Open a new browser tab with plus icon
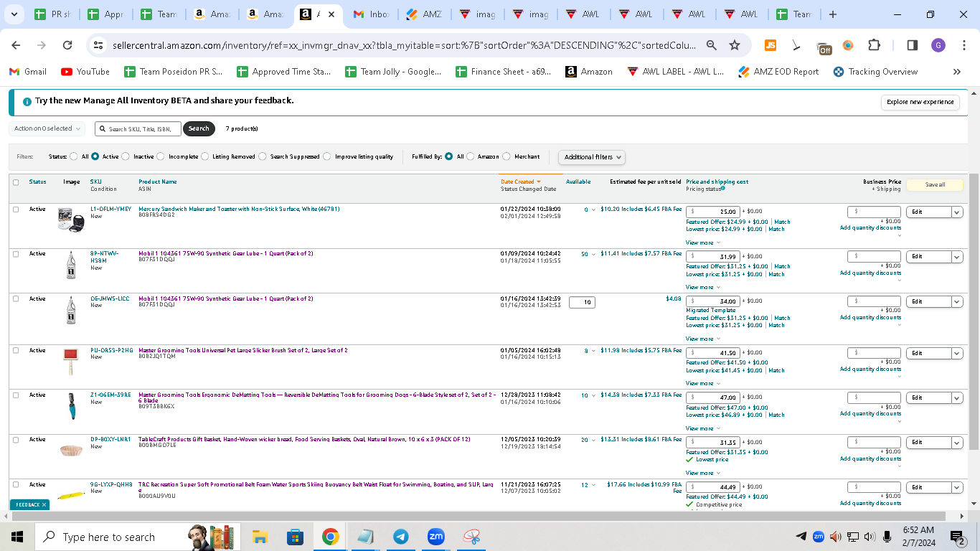This screenshot has height=551, width=980. (832, 14)
